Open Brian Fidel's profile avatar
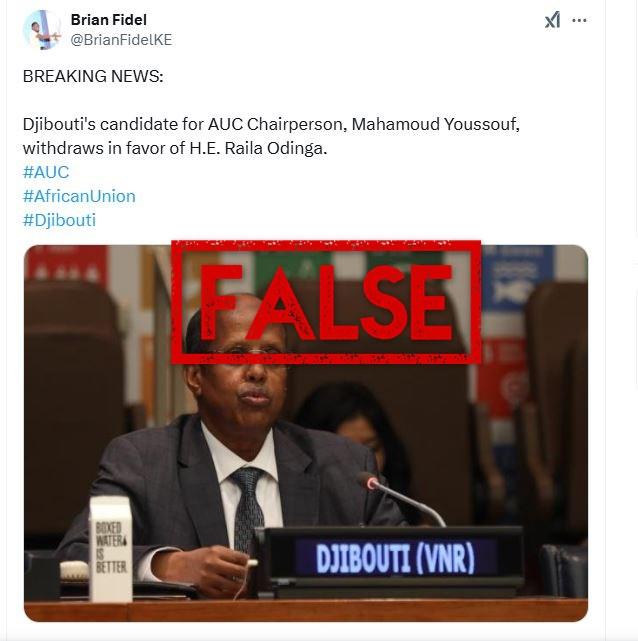Viewport: 638px width, 641px height. [42, 30]
